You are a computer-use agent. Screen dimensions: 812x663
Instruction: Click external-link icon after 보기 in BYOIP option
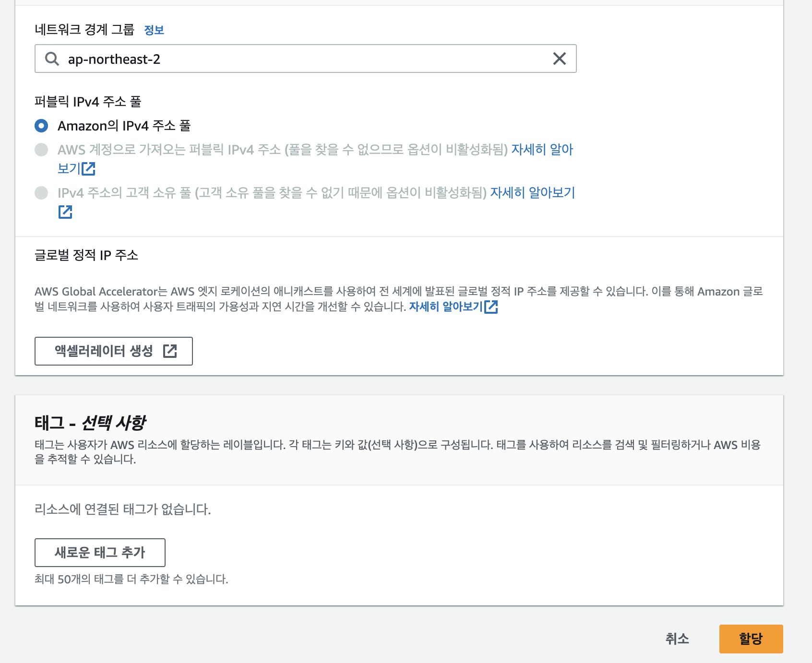[89, 169]
